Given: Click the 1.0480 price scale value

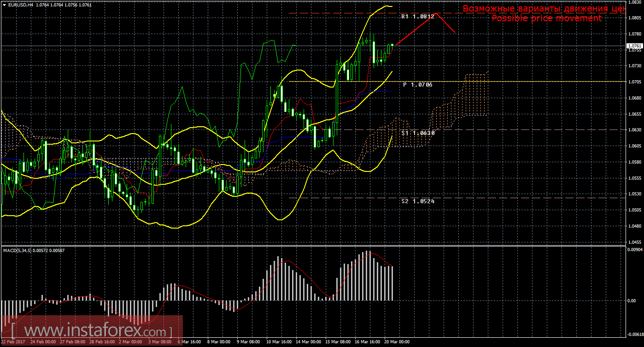Looking at the screenshot, I should pyautogui.click(x=634, y=226).
